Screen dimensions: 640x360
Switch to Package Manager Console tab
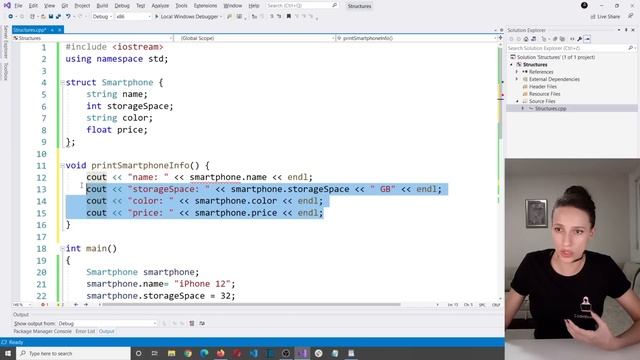tap(42, 331)
